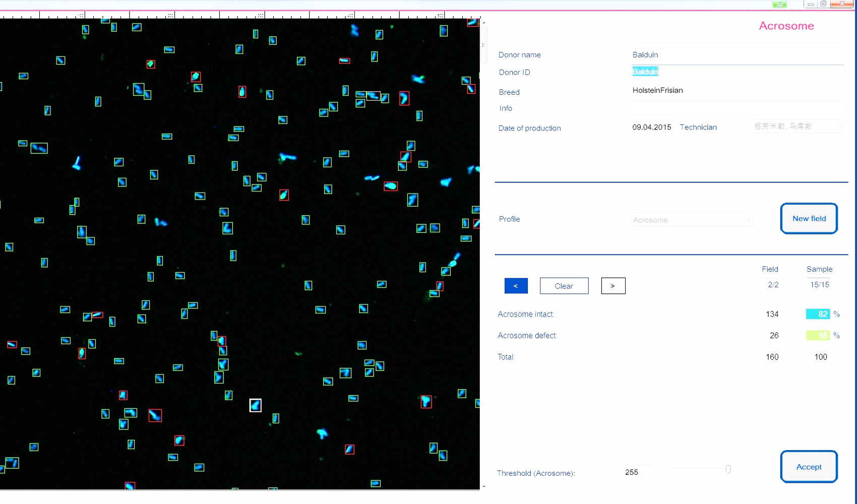
Task: Click the yellow-green 18% defect swatch
Action: click(817, 335)
